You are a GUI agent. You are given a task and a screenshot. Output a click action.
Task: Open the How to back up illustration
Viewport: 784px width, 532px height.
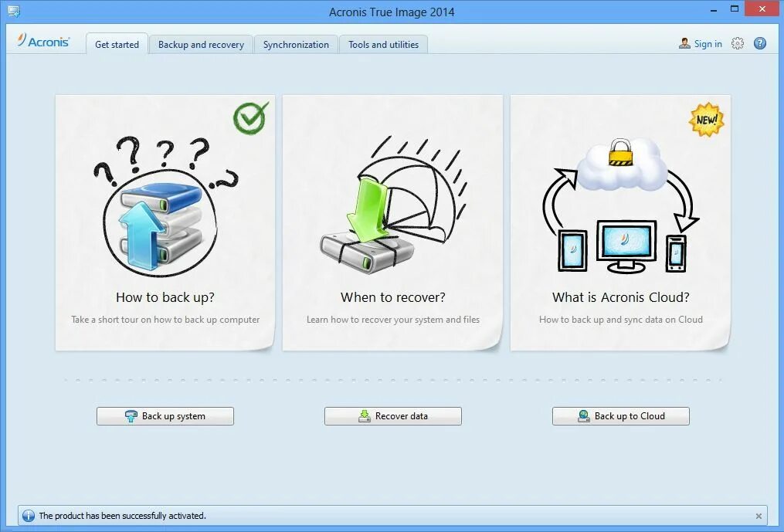pos(165,206)
